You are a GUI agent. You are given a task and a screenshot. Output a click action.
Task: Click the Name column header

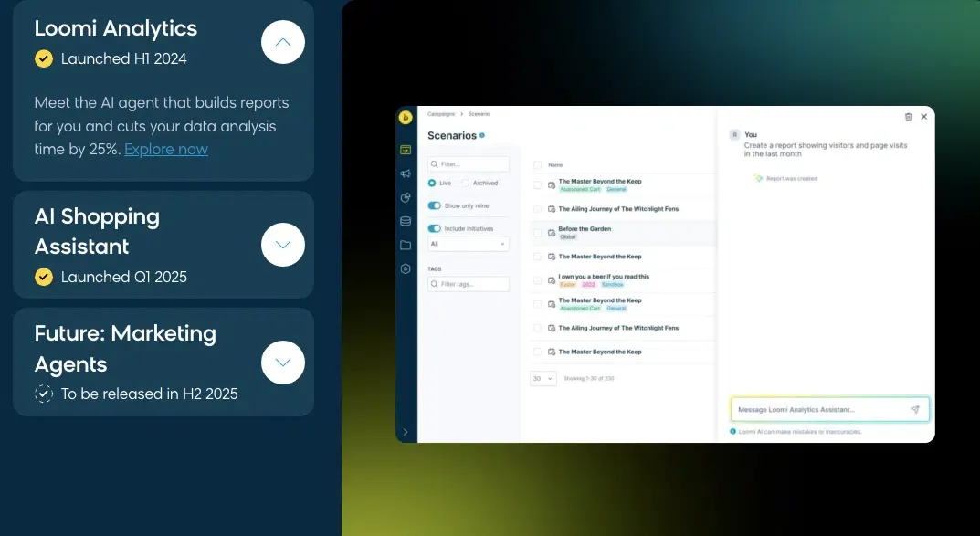coord(555,165)
